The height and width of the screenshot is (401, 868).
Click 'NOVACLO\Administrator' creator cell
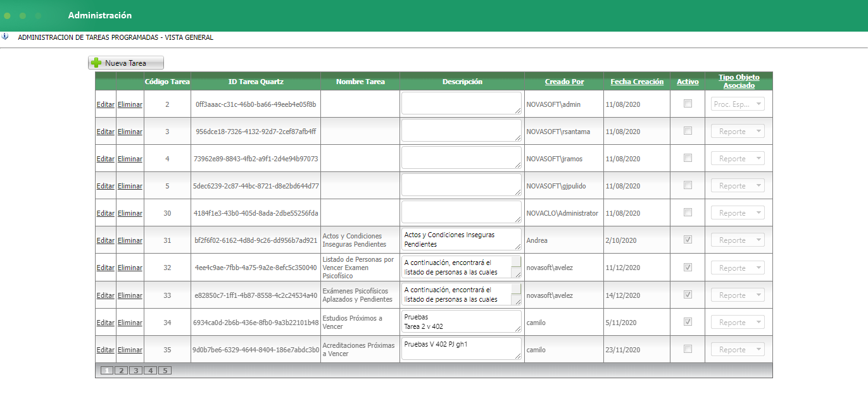tap(562, 213)
